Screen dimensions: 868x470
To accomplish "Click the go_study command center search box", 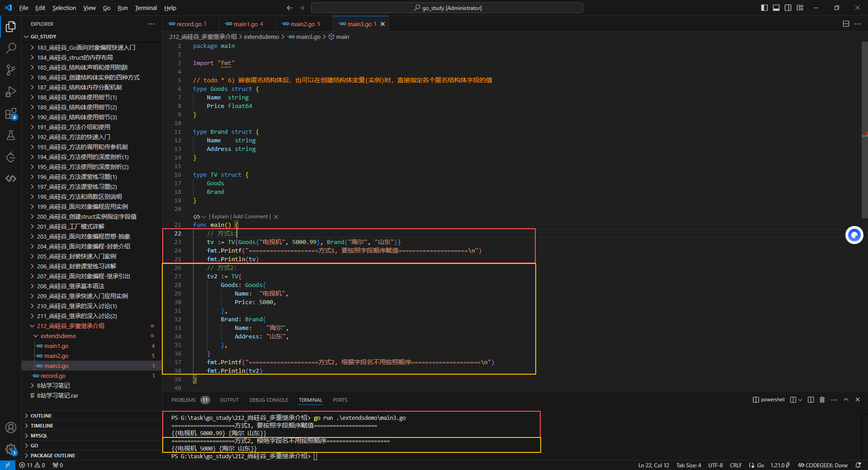I will point(447,8).
